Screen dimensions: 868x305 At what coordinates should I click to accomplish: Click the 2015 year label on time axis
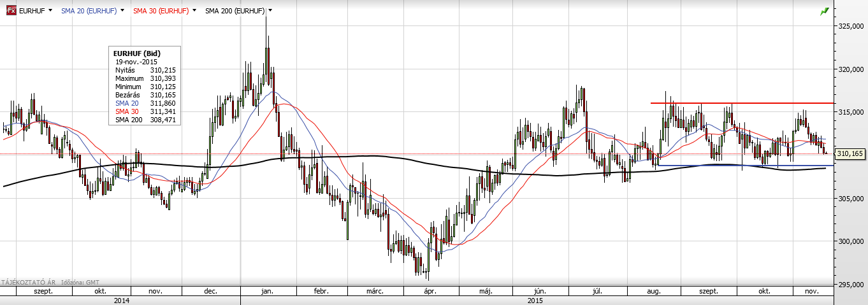click(x=535, y=299)
